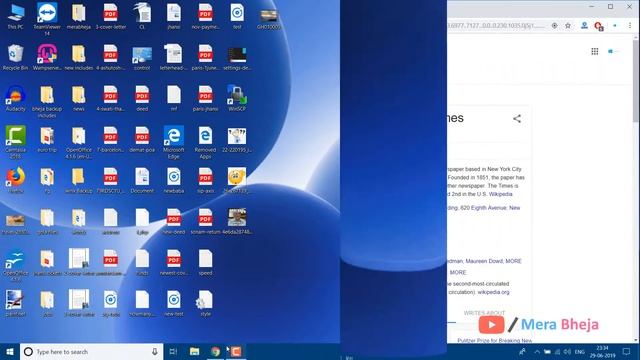The image size is (640, 360).
Task: Open the Removed Apps file icon
Action: point(205,142)
